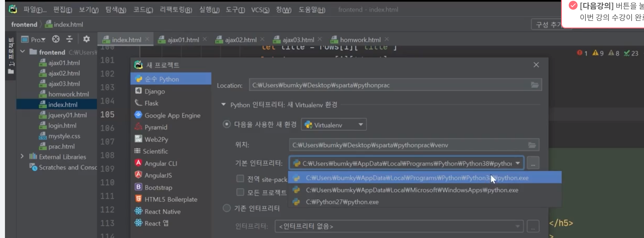
Task: Collapse Python 인터프리터 section triangle
Action: pyautogui.click(x=224, y=105)
